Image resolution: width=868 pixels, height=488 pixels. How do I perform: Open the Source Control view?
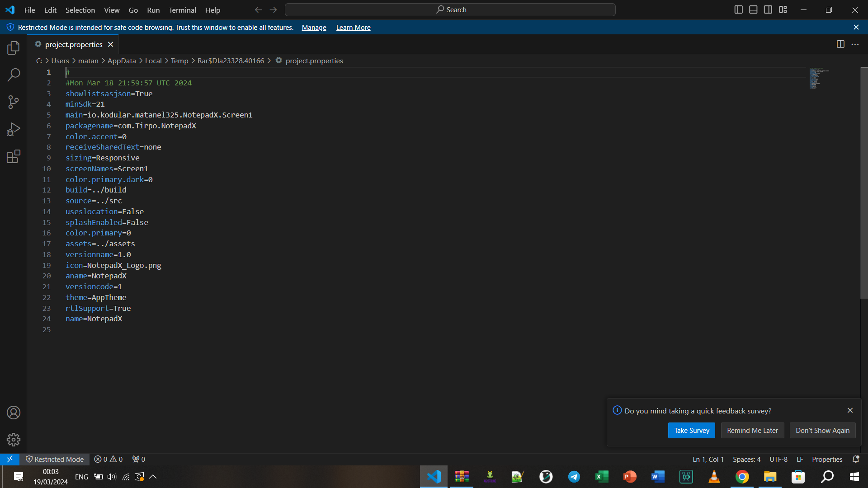click(x=13, y=102)
